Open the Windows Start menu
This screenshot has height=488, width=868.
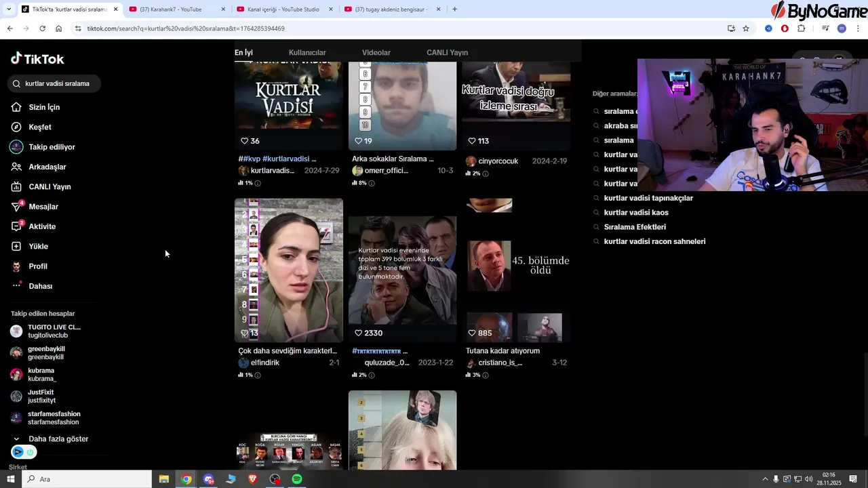click(x=10, y=479)
